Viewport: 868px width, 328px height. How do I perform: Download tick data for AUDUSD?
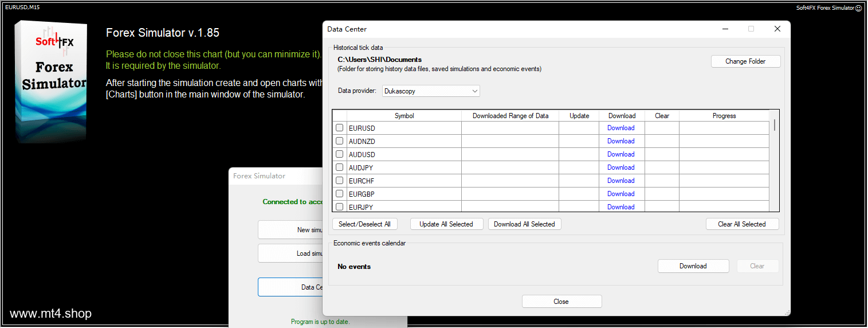coord(621,154)
